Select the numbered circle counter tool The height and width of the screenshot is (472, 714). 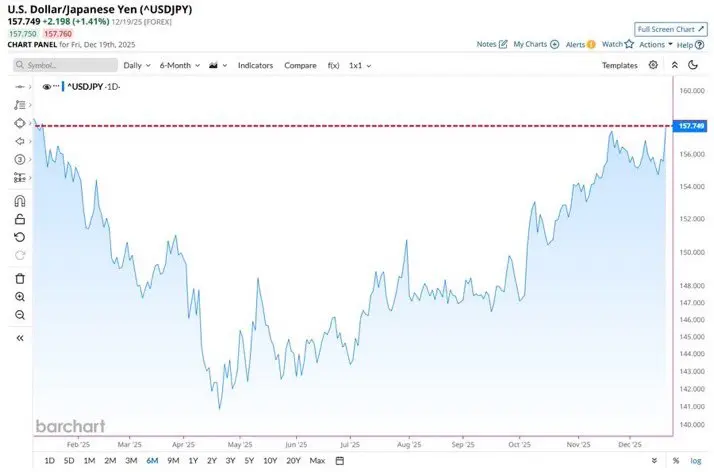[20, 159]
